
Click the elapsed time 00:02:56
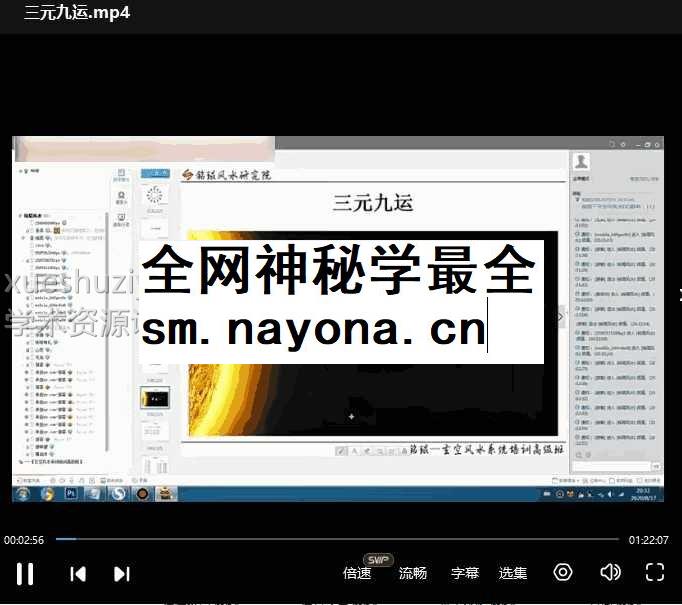24,540
